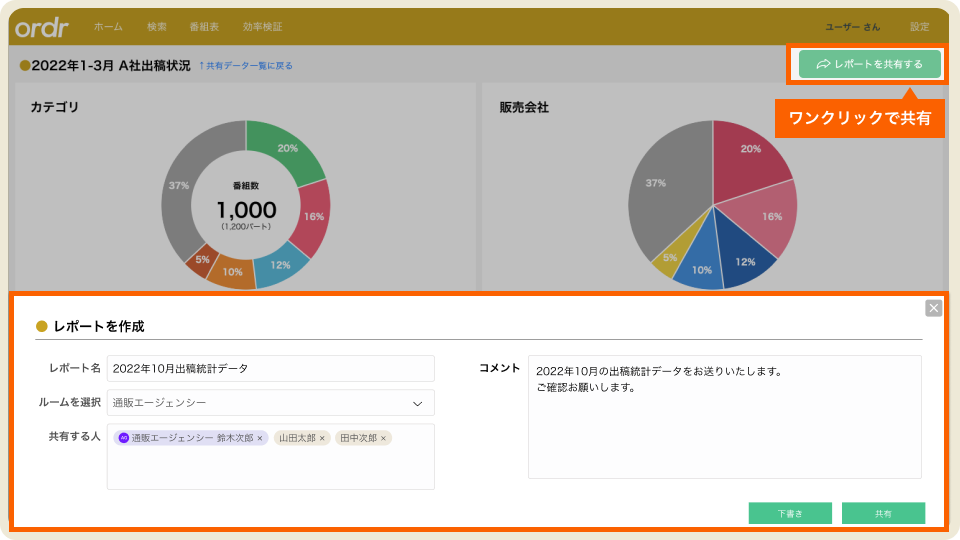
Task: Click the レポート名 input field
Action: click(270, 368)
